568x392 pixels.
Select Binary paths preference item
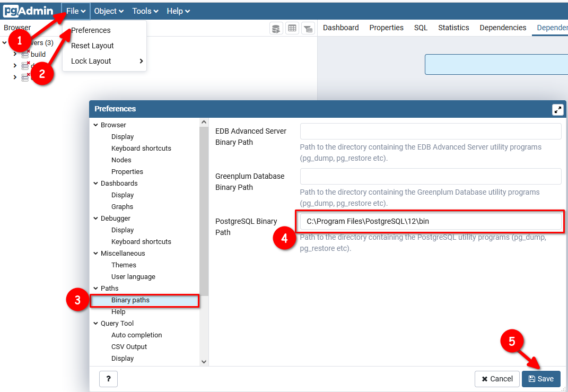click(145, 300)
